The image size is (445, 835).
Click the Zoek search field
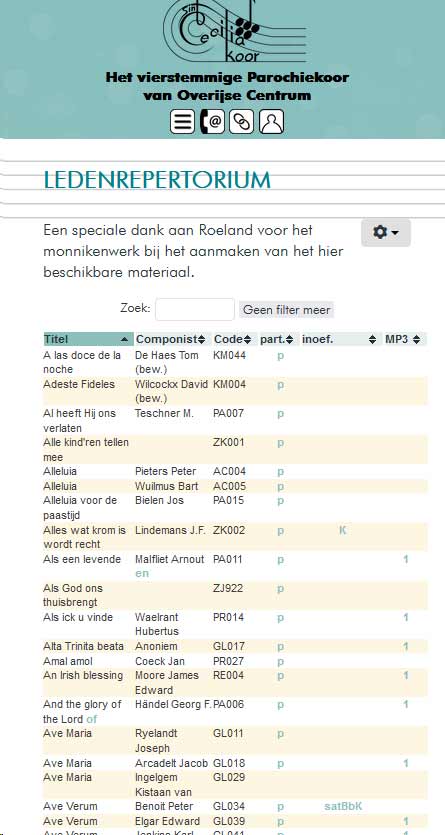[195, 309]
